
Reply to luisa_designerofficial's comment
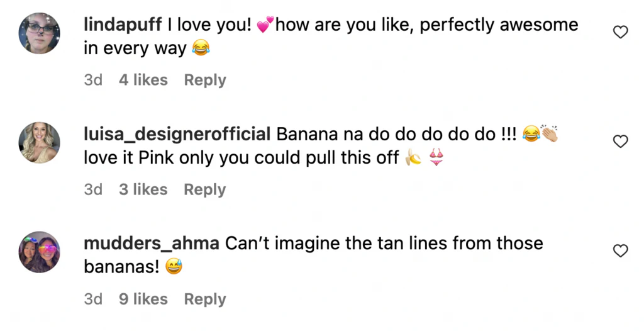[x=204, y=189]
